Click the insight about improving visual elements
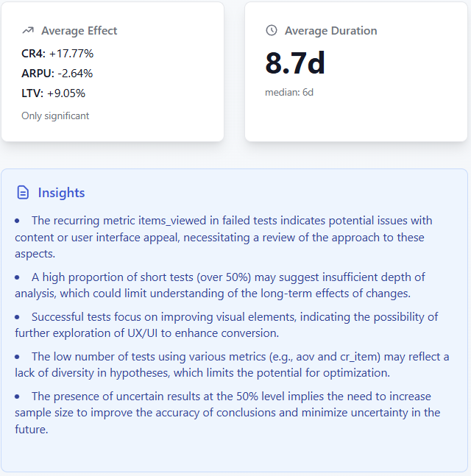The image size is (471, 476). tap(221, 324)
